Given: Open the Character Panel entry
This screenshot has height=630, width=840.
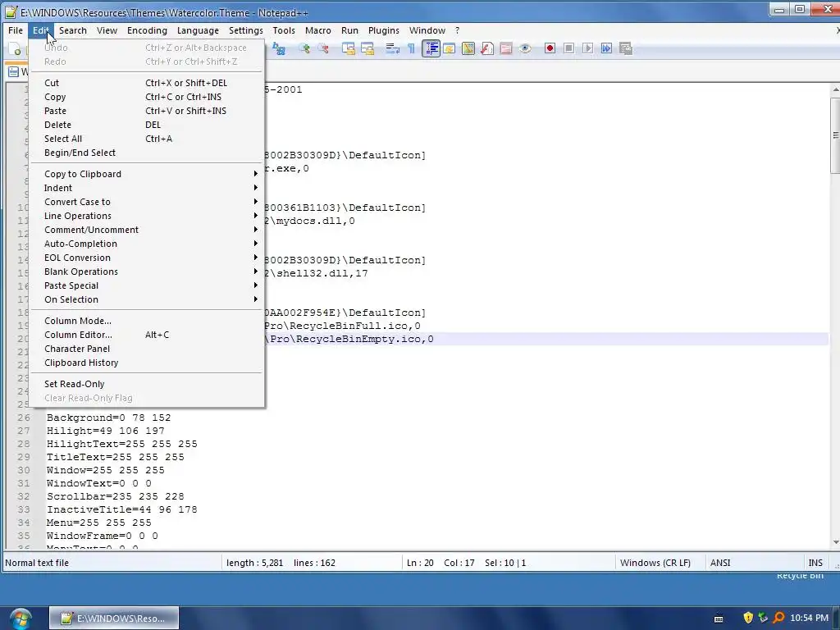Looking at the screenshot, I should click(147, 349).
